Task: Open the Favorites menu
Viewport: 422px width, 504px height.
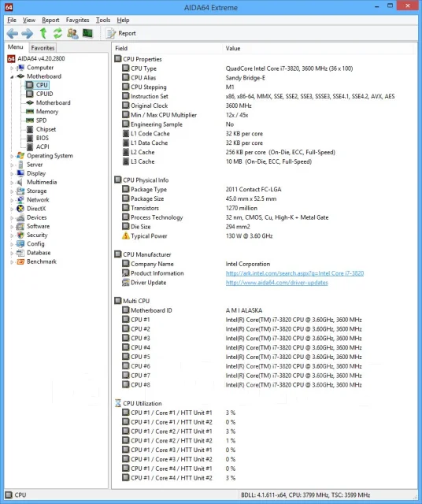Action: pos(77,20)
